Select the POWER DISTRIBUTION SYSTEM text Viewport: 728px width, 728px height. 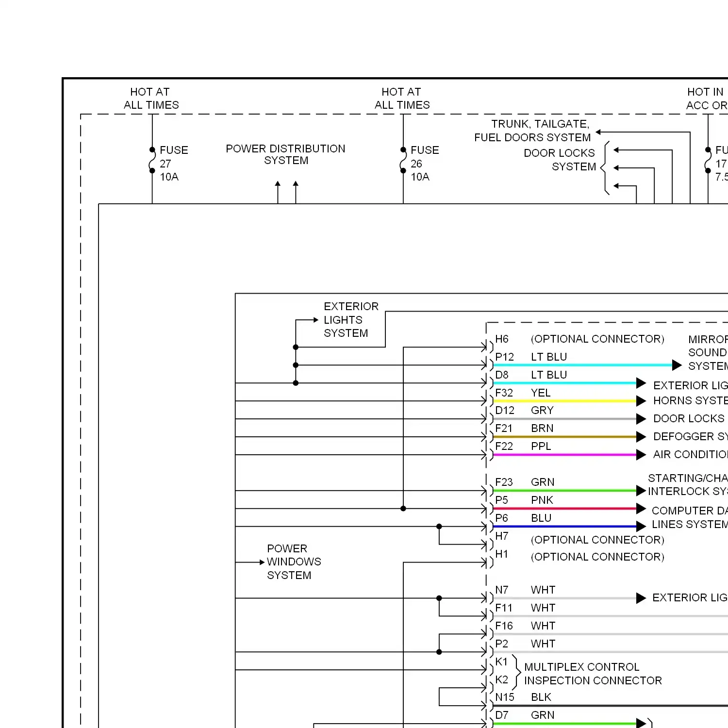tap(285, 154)
